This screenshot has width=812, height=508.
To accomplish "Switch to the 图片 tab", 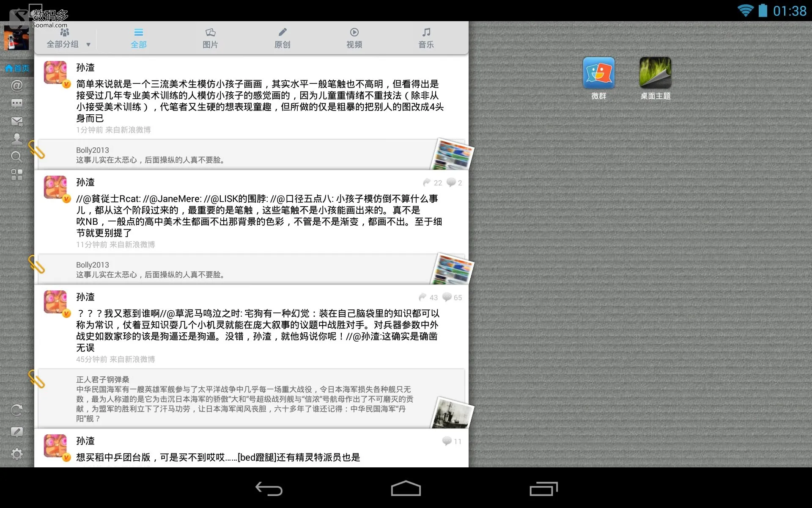I will pos(210,38).
